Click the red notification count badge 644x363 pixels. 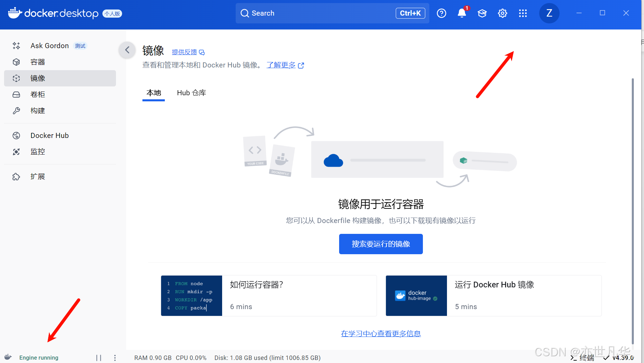pos(467,8)
